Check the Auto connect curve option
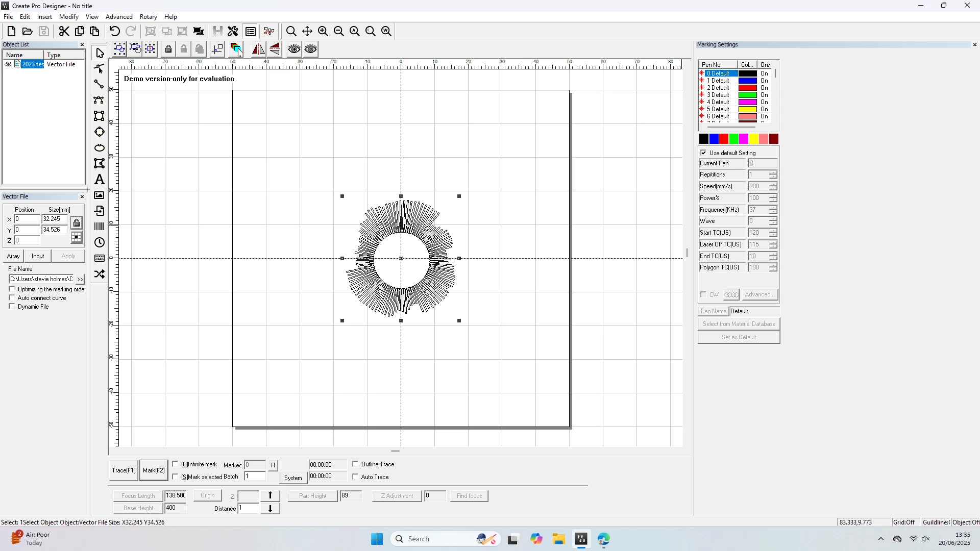The width and height of the screenshot is (980, 551). 12,298
